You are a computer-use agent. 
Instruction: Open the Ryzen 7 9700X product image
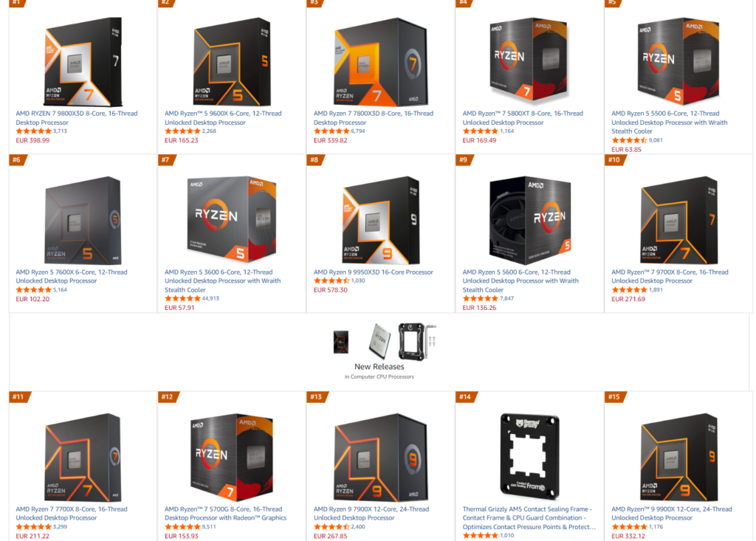pyautogui.click(x=679, y=221)
